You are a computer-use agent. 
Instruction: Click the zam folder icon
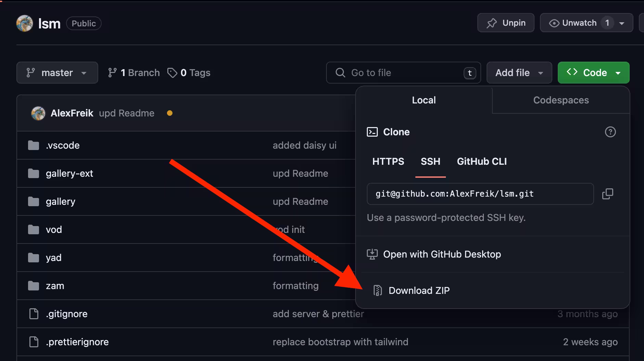click(34, 286)
